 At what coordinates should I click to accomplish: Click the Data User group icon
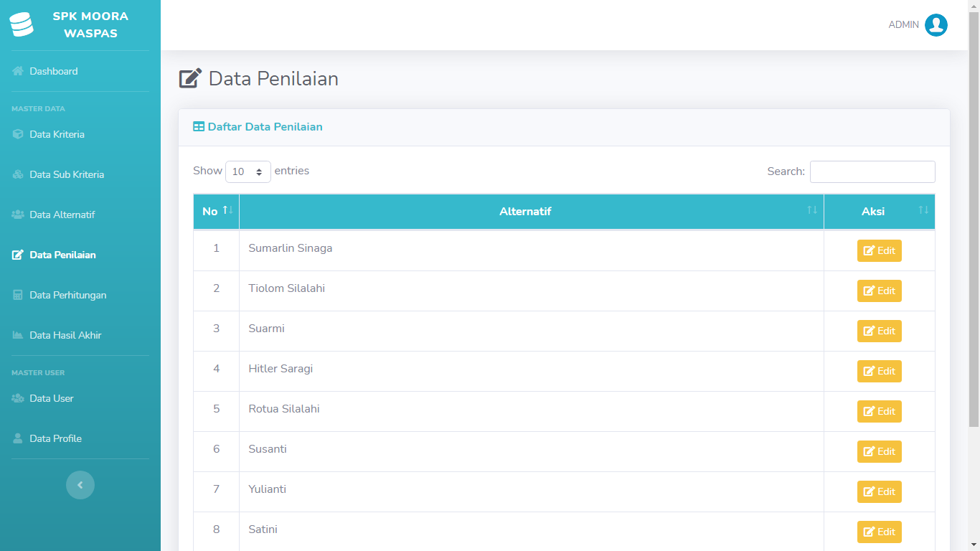18,398
